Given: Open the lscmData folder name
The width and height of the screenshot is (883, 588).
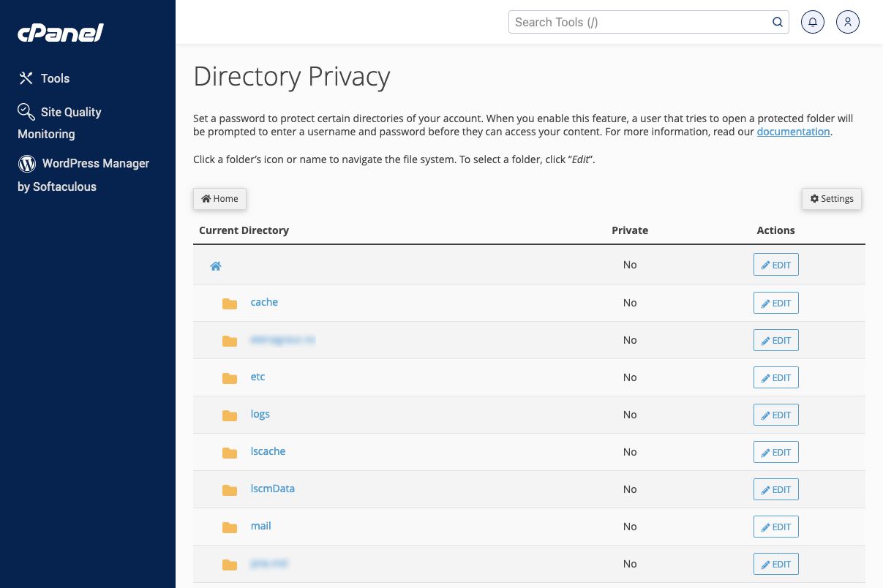Looking at the screenshot, I should (272, 489).
